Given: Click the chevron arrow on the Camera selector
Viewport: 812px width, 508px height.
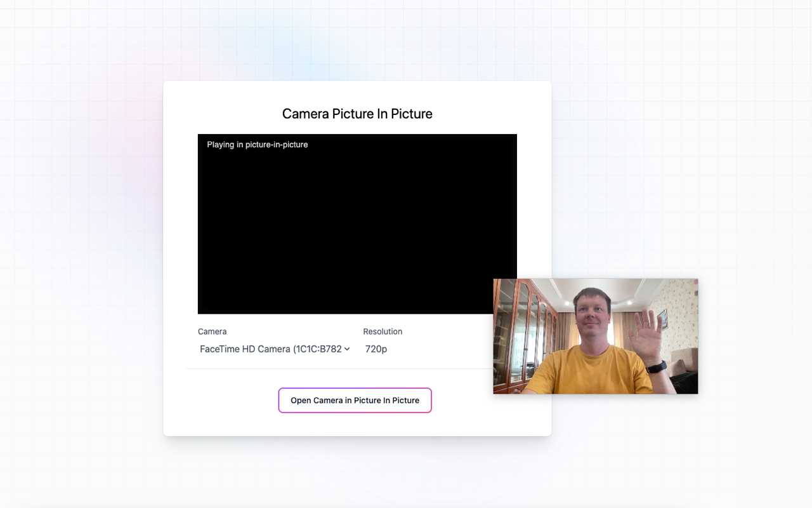Looking at the screenshot, I should [347, 349].
